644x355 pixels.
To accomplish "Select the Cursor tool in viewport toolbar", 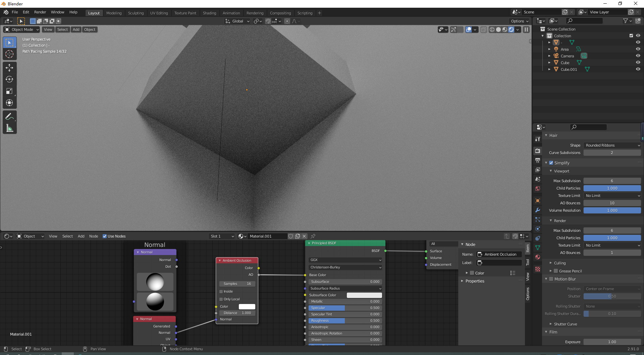I will pyautogui.click(x=9, y=54).
